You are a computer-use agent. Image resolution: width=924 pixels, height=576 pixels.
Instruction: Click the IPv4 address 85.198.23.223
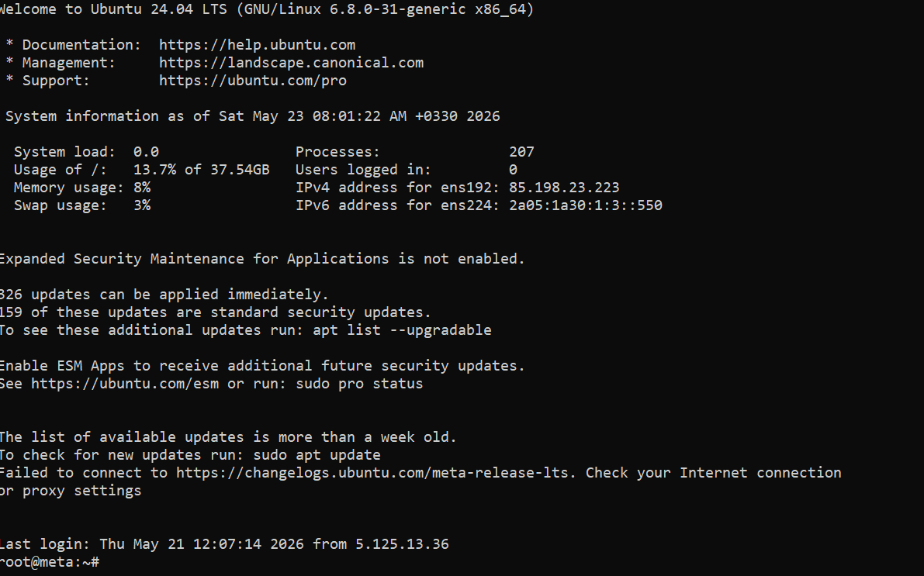564,188
